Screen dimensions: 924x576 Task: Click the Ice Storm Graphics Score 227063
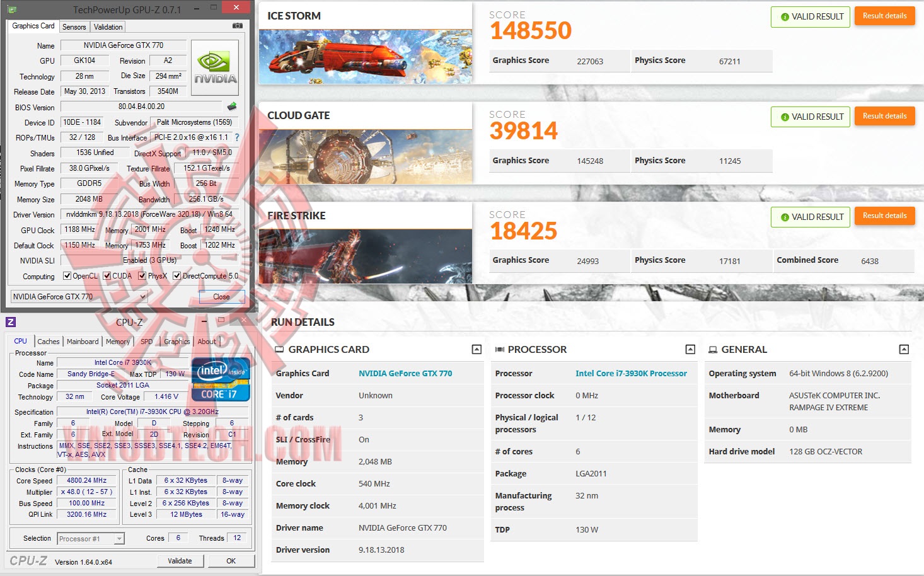[x=590, y=61]
